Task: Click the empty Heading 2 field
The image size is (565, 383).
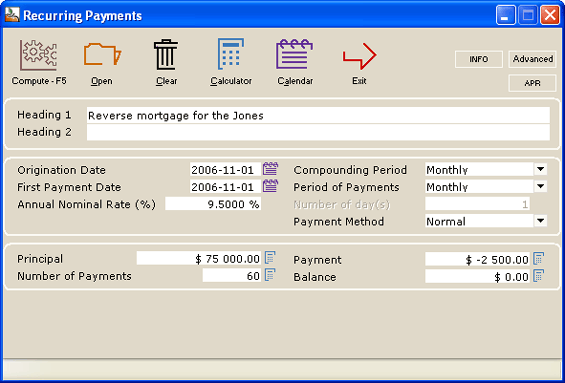Action: click(318, 132)
